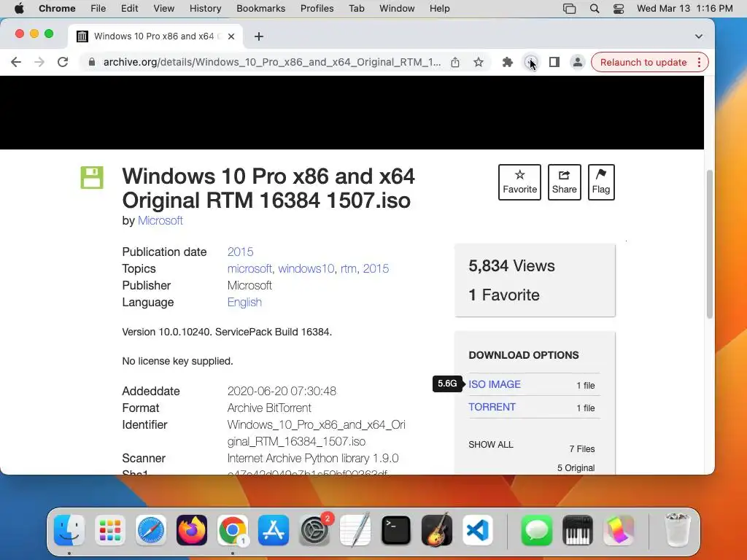Open Trash from the dock
Viewport: 747px width, 560px height.
677,530
